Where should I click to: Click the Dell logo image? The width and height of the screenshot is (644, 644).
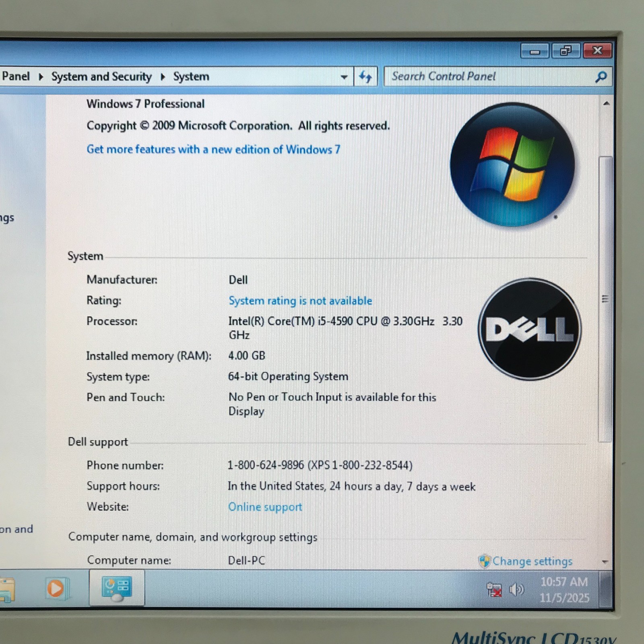pos(530,329)
